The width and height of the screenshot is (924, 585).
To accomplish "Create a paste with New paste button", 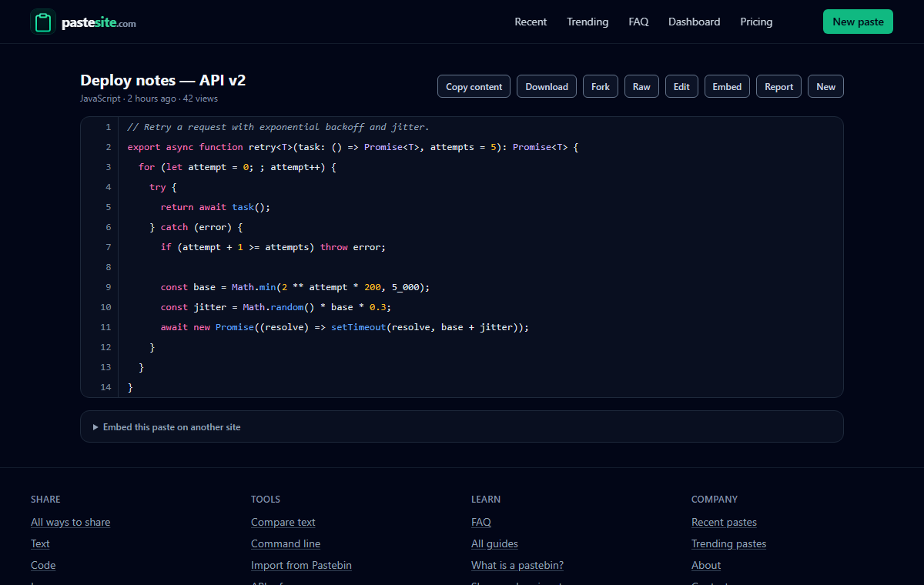I will (x=858, y=22).
